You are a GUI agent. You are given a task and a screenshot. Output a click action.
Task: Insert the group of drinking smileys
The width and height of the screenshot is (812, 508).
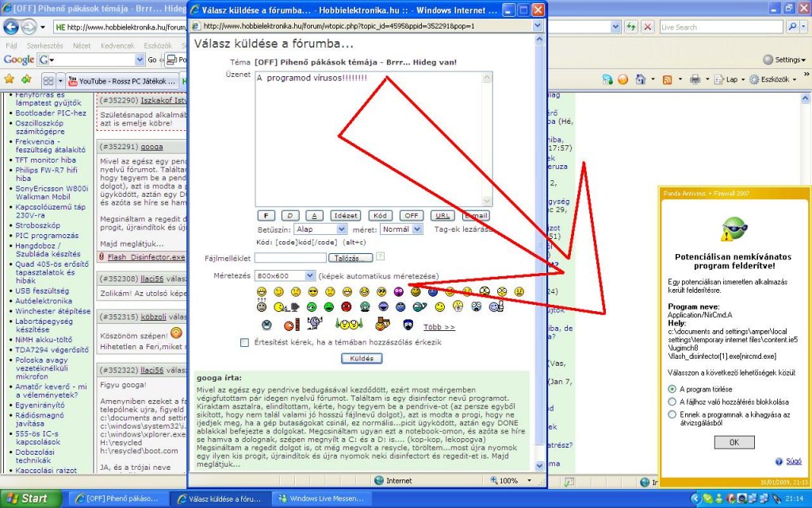pos(349,324)
